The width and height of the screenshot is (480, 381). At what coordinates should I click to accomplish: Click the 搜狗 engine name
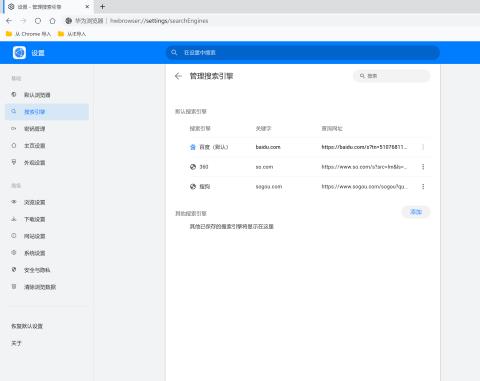click(x=205, y=186)
